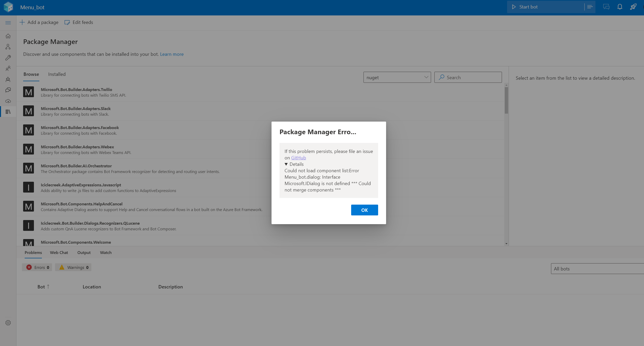Dismiss the error dialog with OK
644x346 pixels.
[x=364, y=210]
